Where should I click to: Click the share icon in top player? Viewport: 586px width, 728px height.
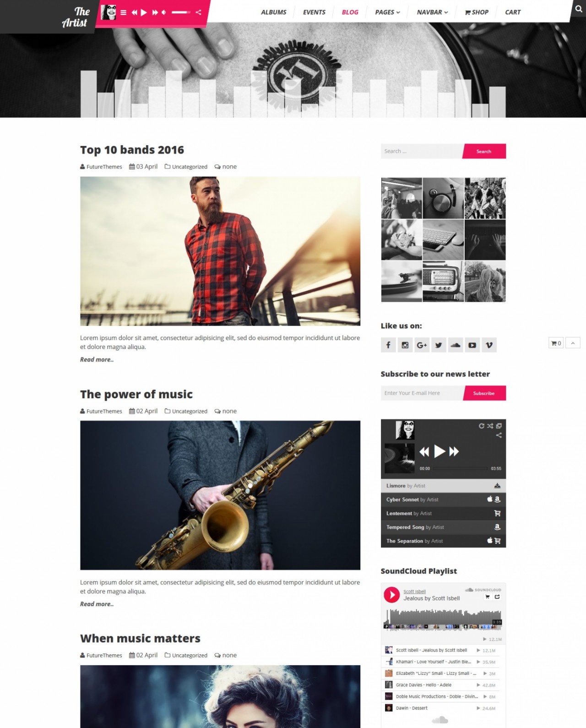[198, 12]
